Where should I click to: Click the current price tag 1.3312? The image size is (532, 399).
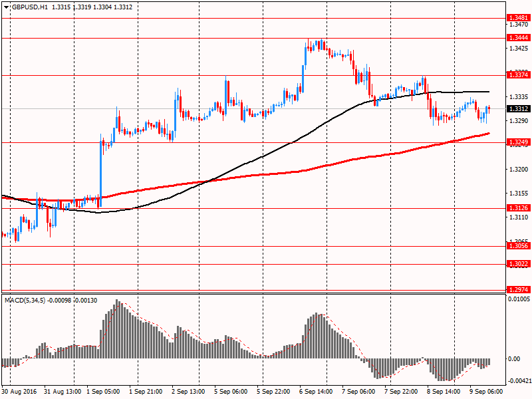click(x=519, y=109)
